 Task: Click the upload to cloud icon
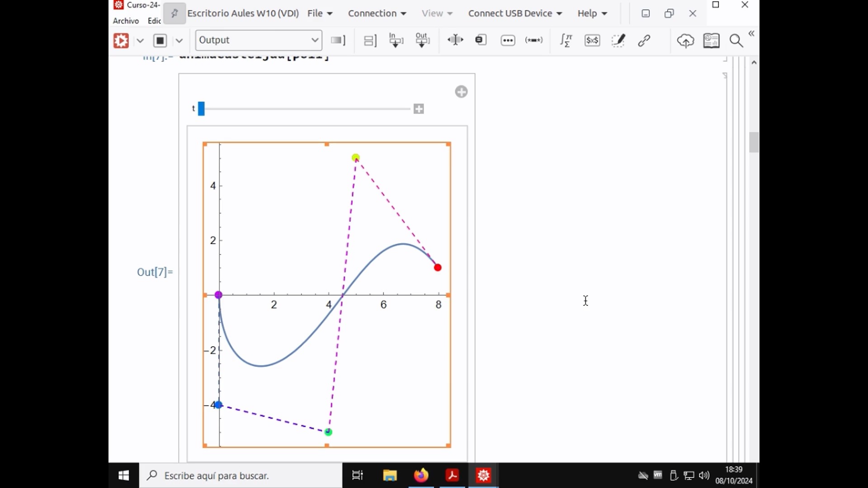click(684, 40)
